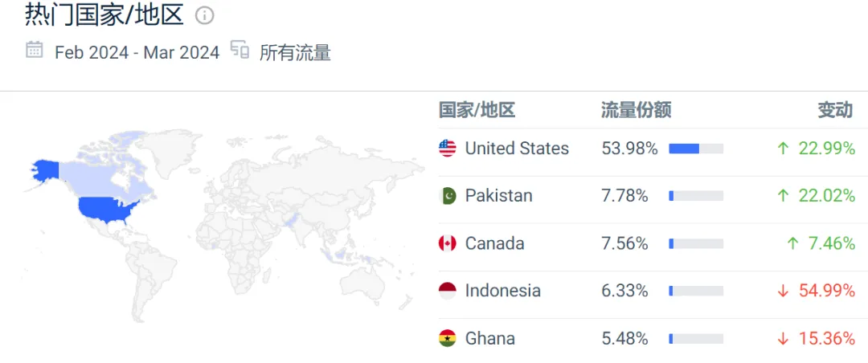Click the United States flag icon

[448, 149]
